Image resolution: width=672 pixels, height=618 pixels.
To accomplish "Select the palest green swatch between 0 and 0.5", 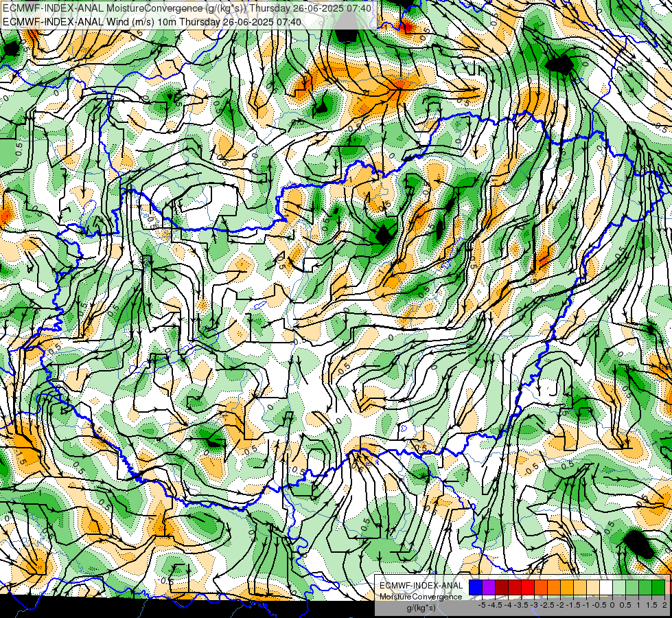I will click(619, 587).
